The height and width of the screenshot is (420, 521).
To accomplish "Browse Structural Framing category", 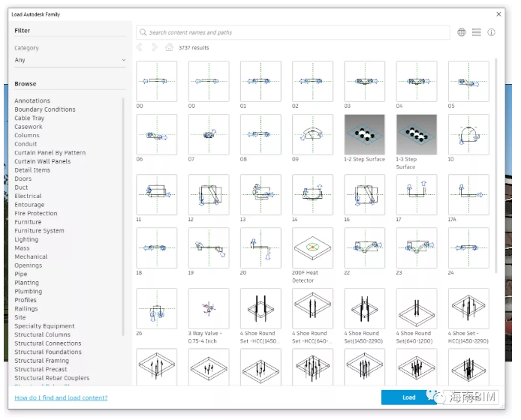I will [41, 361].
